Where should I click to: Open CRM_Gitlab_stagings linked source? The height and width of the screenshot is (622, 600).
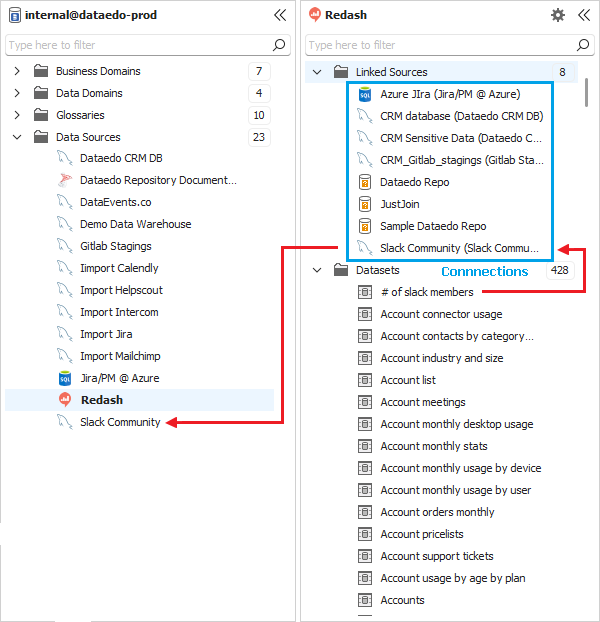[462, 160]
